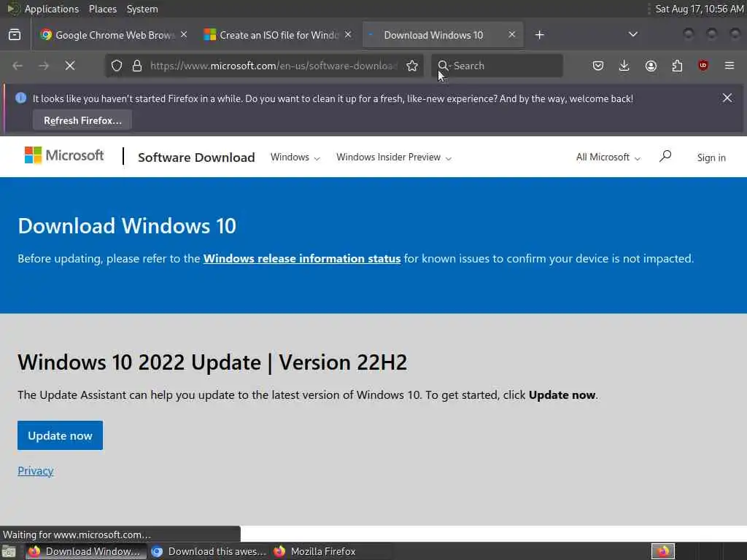Switch to Download this awesome Chrome window
The height and width of the screenshot is (560, 747).
209,551
